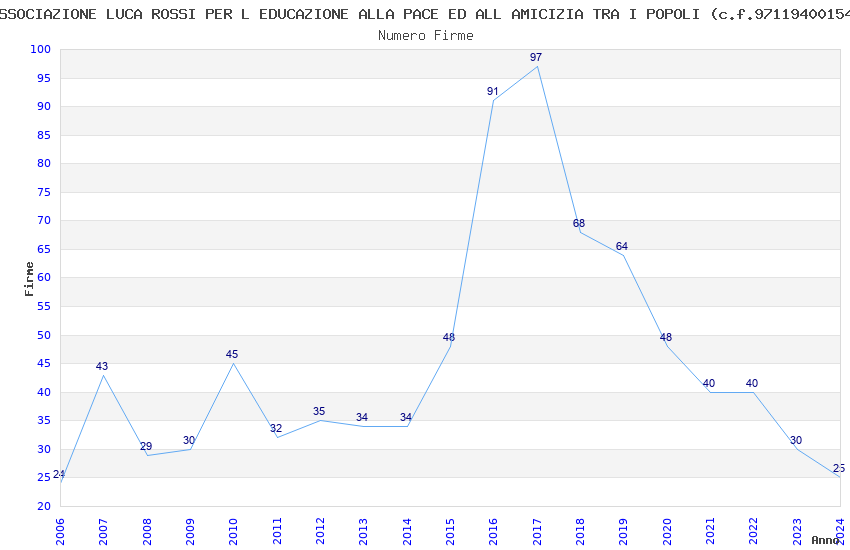Image resolution: width=850 pixels, height=550 pixels.
Task: Click y-axis tick label "20"
Action: coord(44,506)
